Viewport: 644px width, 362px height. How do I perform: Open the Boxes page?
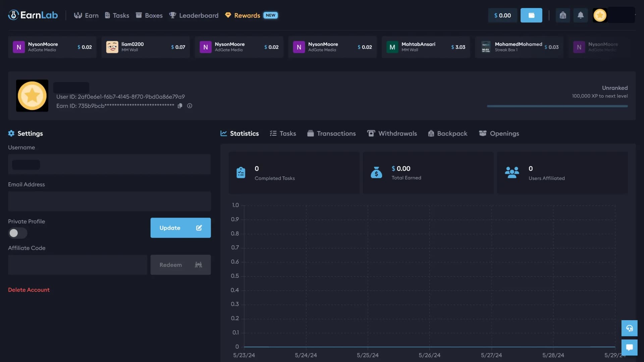pos(149,15)
